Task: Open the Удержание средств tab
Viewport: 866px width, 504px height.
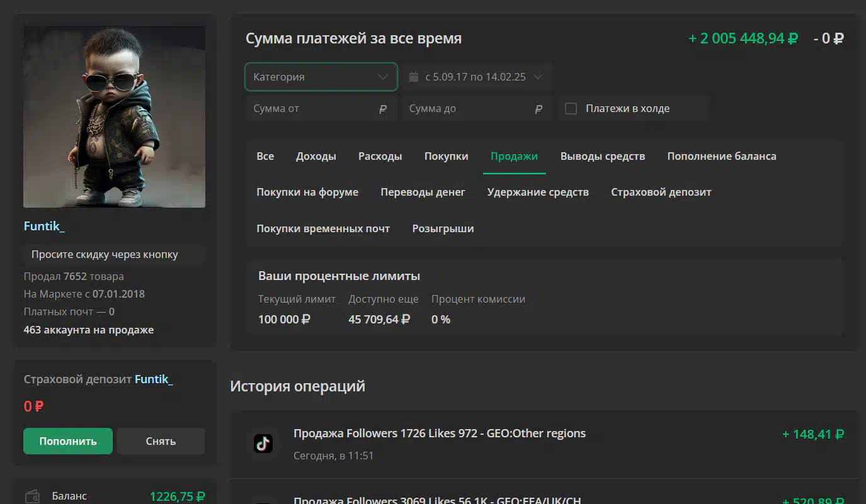Action: (x=538, y=192)
